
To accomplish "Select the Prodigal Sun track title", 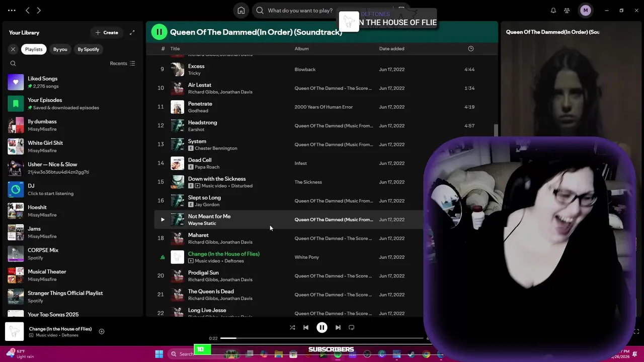I will (203, 273).
